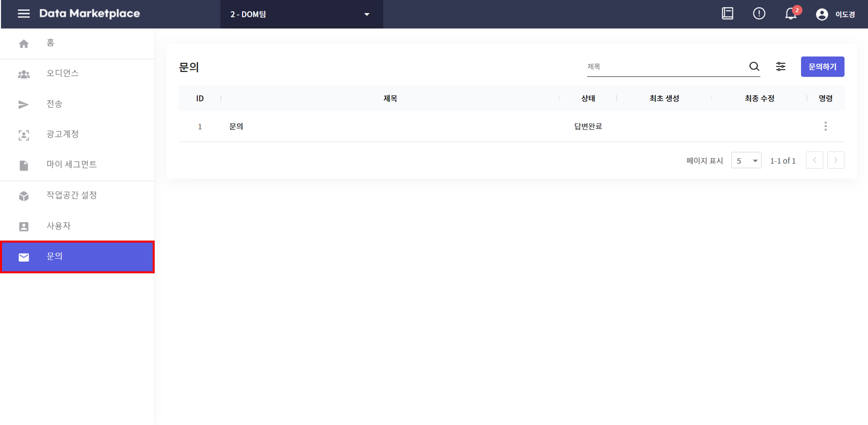868x425 pixels.
Task: Click the user profile avatar icon
Action: pos(821,15)
